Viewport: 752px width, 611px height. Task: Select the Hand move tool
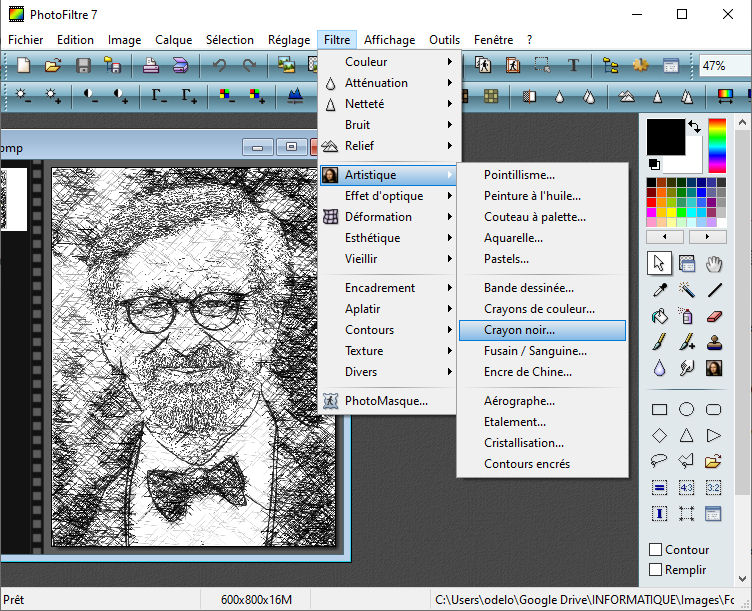click(x=714, y=264)
